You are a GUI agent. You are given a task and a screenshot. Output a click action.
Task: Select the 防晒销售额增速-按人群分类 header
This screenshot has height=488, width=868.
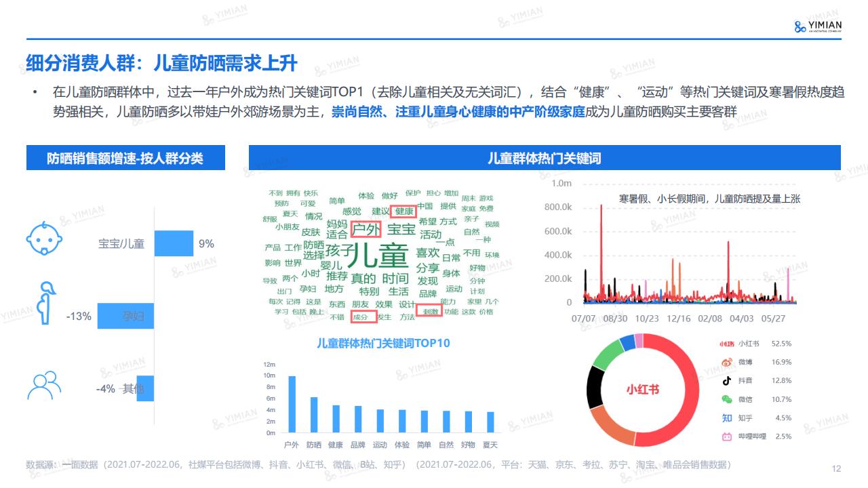point(125,158)
